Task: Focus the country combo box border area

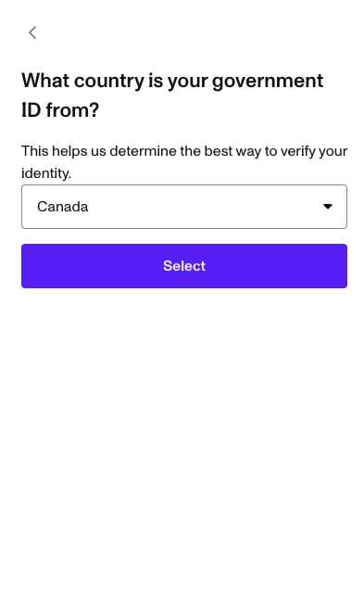Action: (x=184, y=207)
